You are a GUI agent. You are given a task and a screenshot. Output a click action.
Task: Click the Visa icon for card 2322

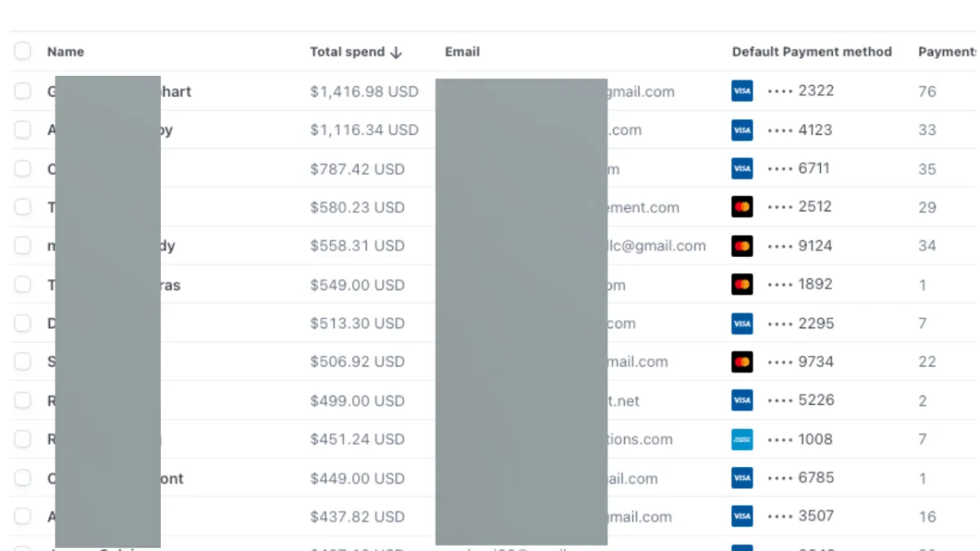[x=742, y=91]
